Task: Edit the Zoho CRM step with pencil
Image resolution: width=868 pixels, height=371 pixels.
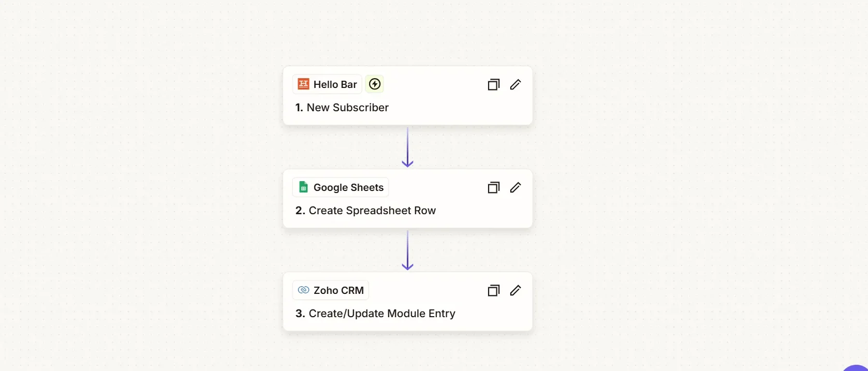Action: [x=516, y=290]
